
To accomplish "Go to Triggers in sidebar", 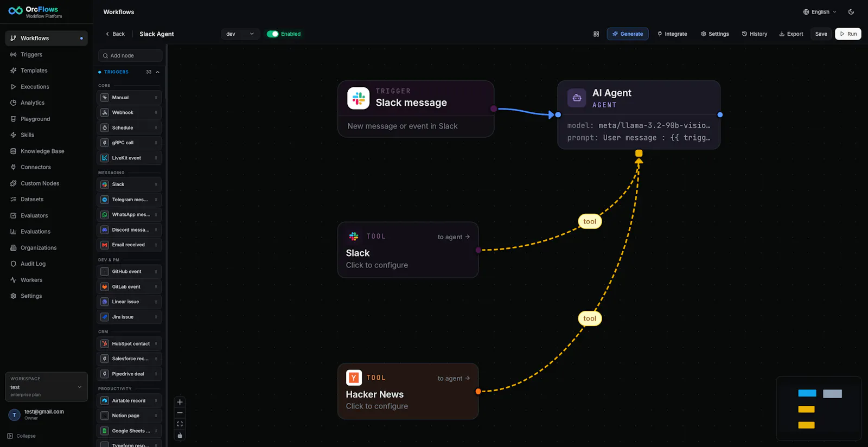I will pyautogui.click(x=46, y=55).
